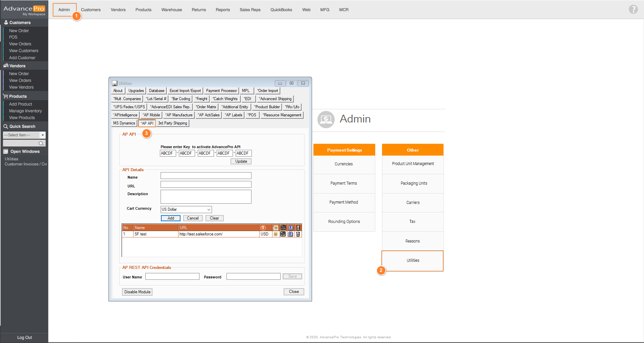Screen dimensions: 644x343
Task: Open the Cart Currency US Dollar dropdown
Action: tap(209, 209)
